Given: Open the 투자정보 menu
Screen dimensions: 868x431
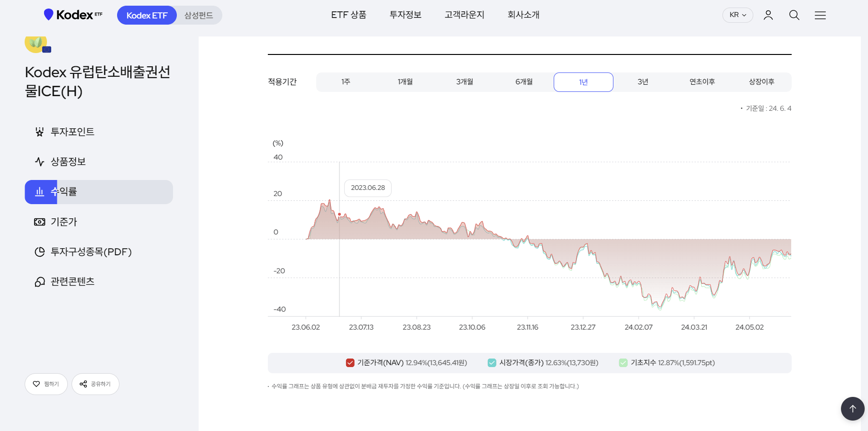Looking at the screenshot, I should tap(405, 15).
